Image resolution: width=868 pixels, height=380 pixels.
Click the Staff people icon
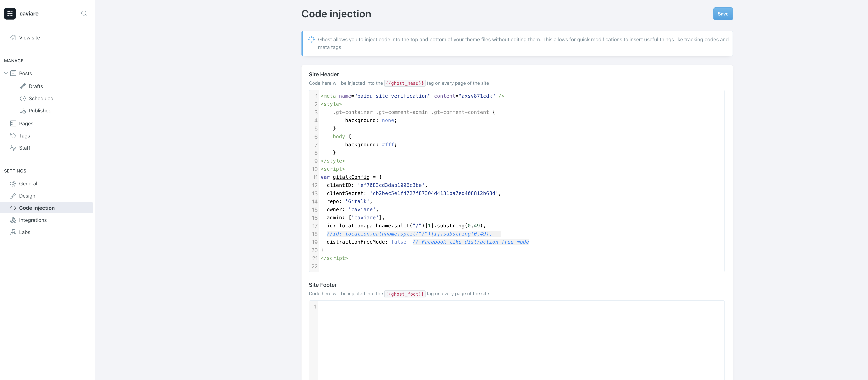(13, 148)
